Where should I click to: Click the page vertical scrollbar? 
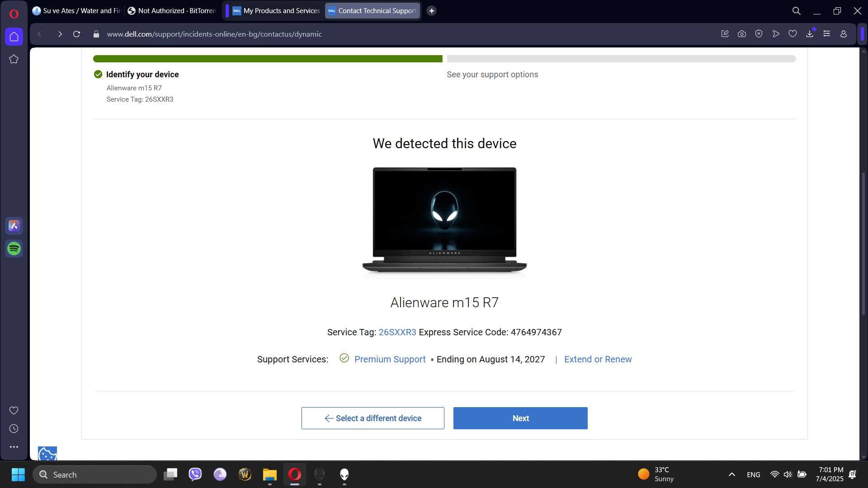click(x=863, y=244)
